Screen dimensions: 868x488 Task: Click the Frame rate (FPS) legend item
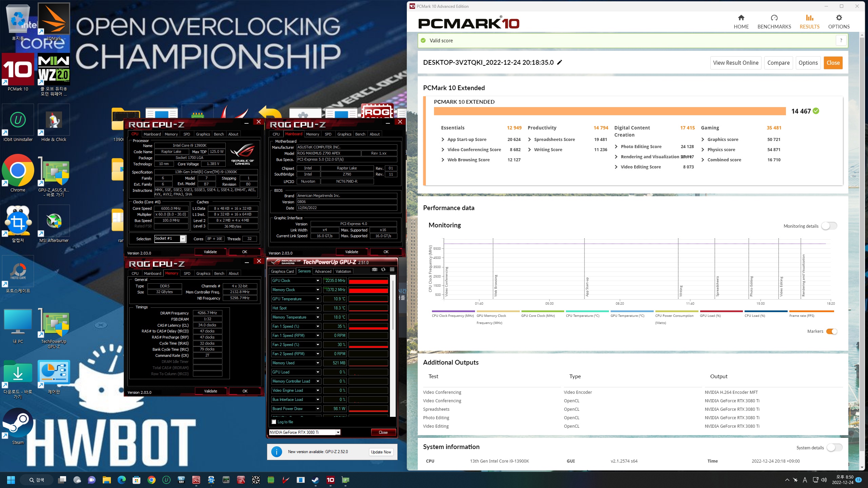tap(811, 314)
